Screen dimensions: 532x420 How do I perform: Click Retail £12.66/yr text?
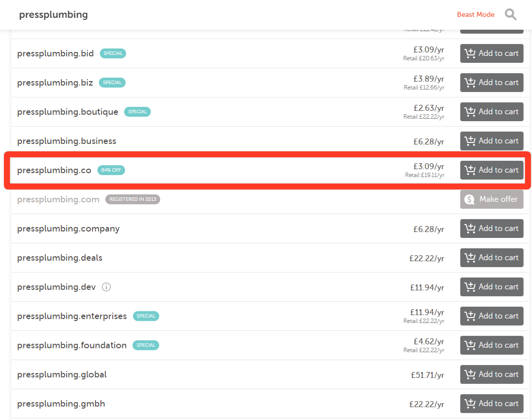pyautogui.click(x=424, y=88)
